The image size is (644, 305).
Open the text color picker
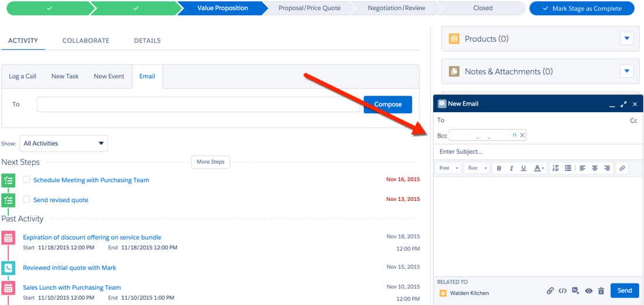pyautogui.click(x=539, y=168)
